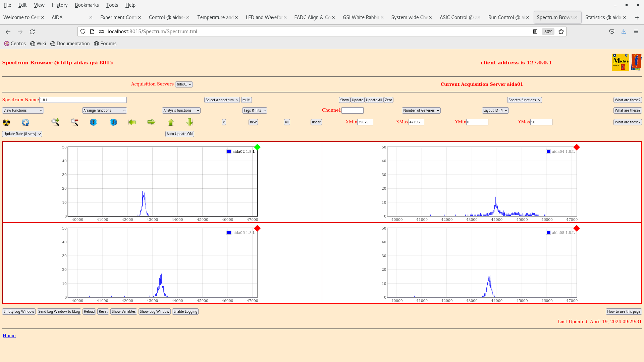Viewport: 644px width, 362px height.
Task: Open the View functions dropdown
Action: coord(23,110)
